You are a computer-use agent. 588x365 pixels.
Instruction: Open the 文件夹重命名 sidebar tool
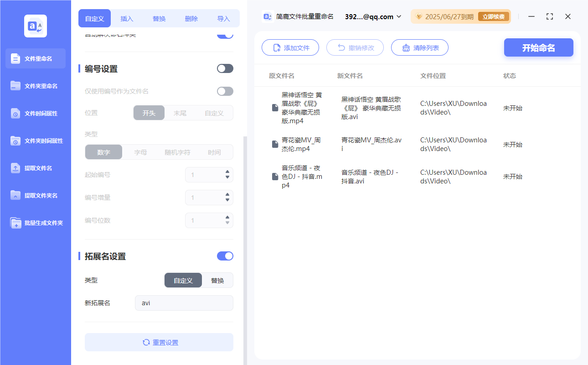[35, 86]
